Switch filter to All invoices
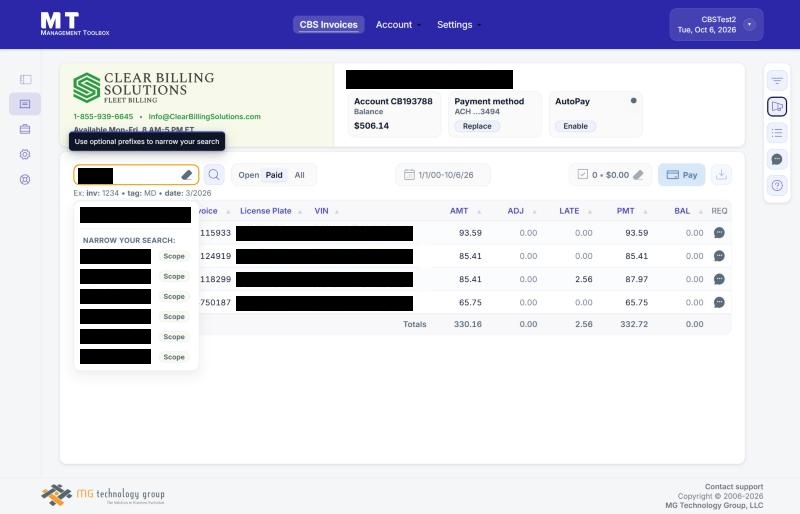800x514 pixels. (x=299, y=175)
